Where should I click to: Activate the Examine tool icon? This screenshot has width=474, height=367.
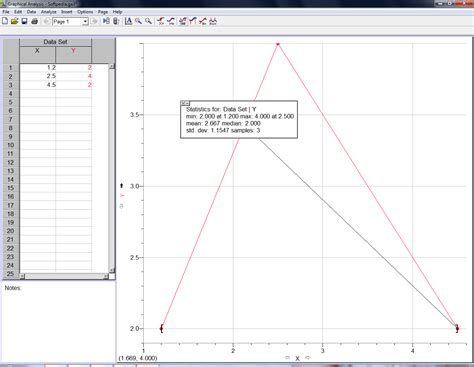pyautogui.click(x=161, y=21)
